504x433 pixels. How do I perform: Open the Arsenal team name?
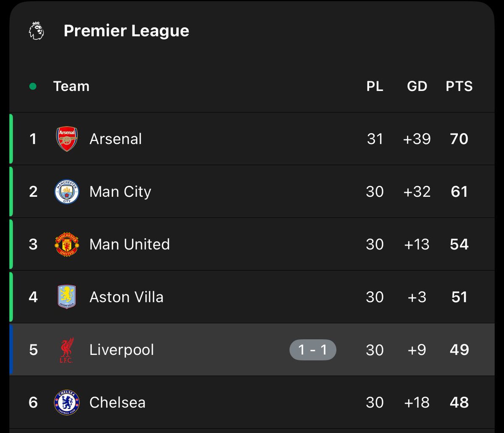(x=115, y=139)
